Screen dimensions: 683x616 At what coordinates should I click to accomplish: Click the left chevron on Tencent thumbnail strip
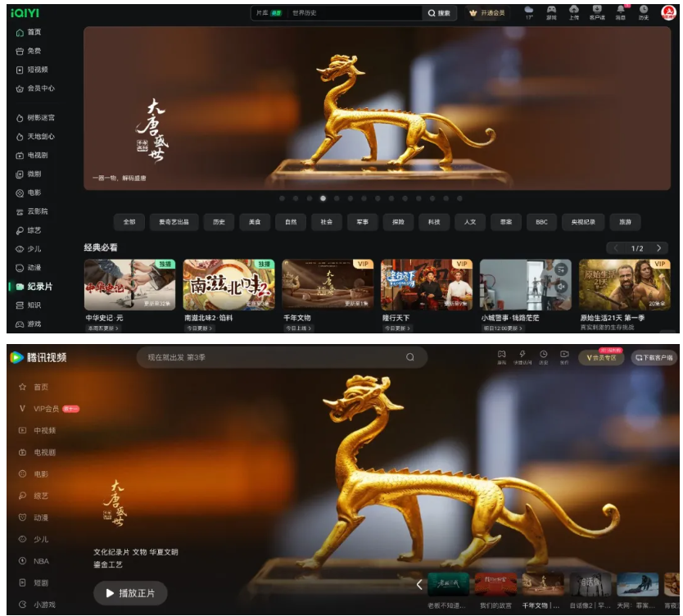tap(420, 584)
